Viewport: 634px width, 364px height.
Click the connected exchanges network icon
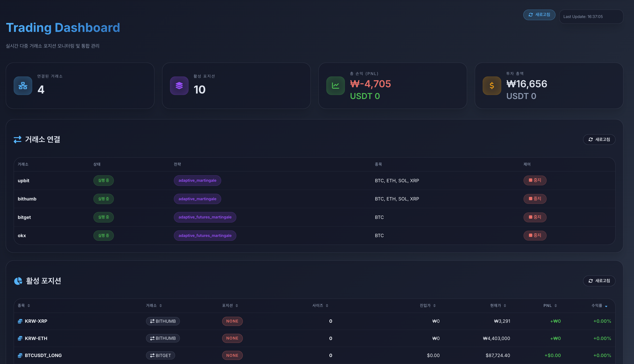[x=23, y=86]
